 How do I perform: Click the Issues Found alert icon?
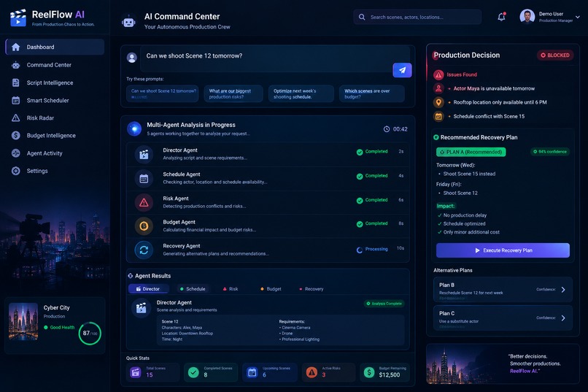pos(438,74)
